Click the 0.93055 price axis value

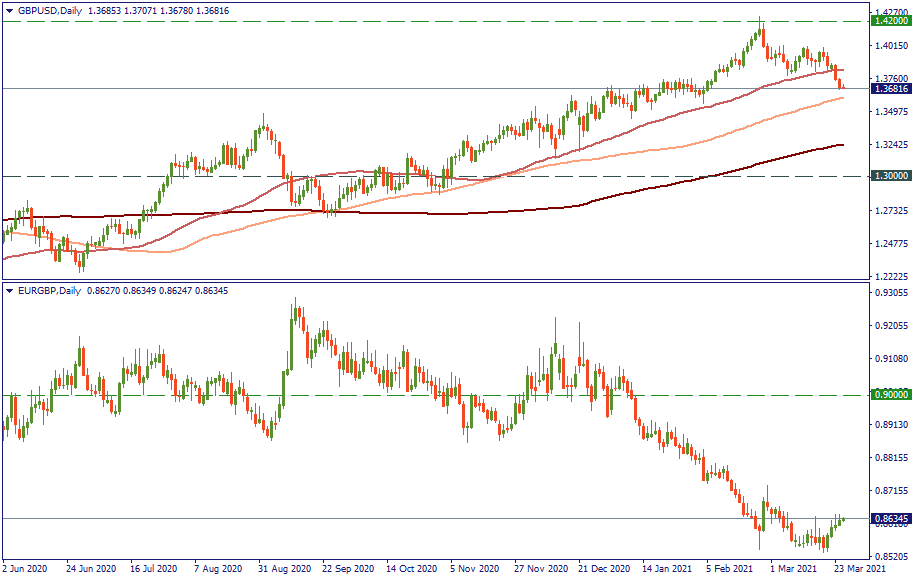[890, 293]
